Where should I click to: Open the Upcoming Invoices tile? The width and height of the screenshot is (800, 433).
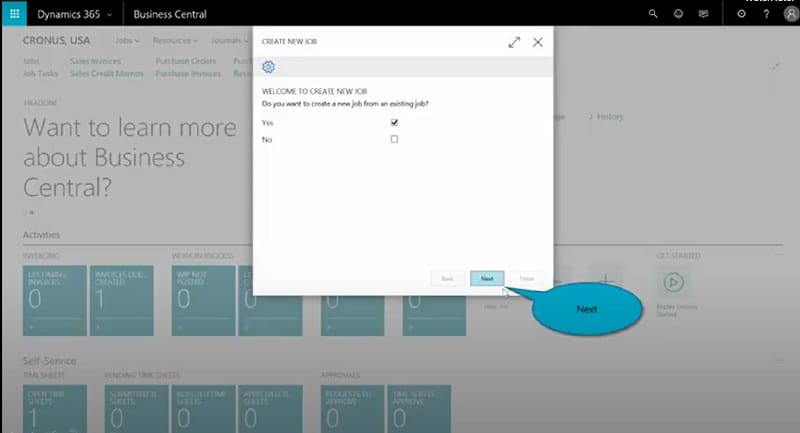pos(55,300)
